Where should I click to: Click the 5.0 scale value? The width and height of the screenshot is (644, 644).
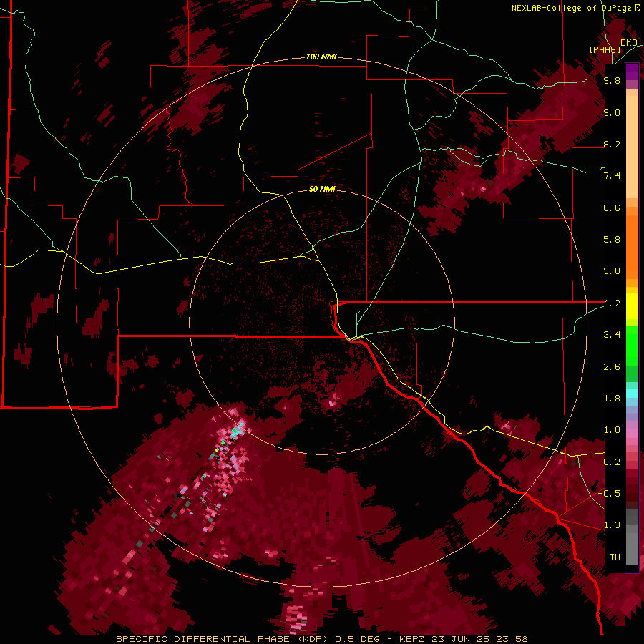coord(612,271)
